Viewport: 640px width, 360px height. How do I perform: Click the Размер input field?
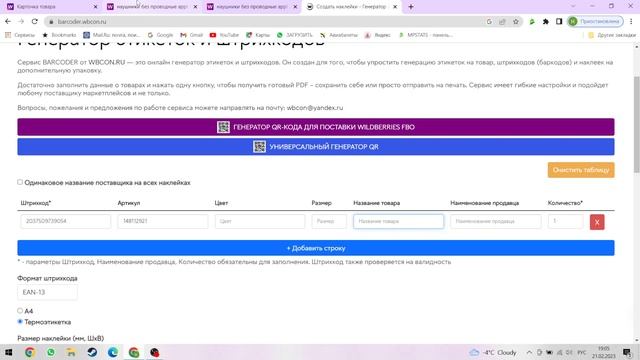pyautogui.click(x=329, y=221)
